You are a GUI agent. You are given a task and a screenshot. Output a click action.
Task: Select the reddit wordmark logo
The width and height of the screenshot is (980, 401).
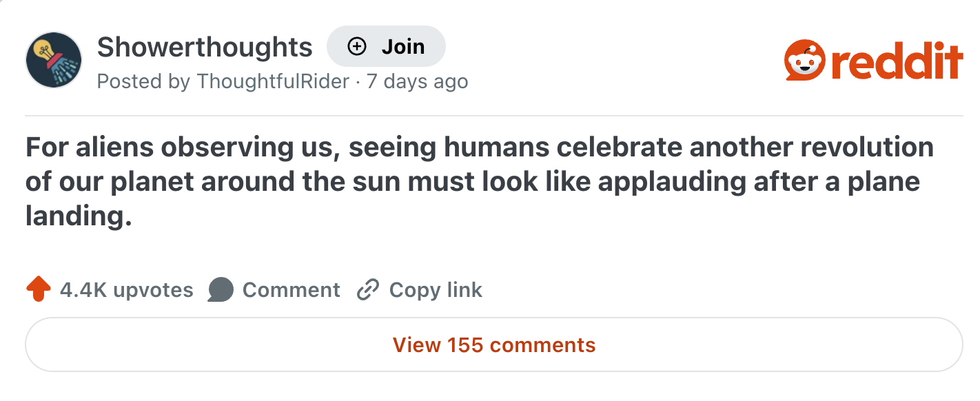896,61
